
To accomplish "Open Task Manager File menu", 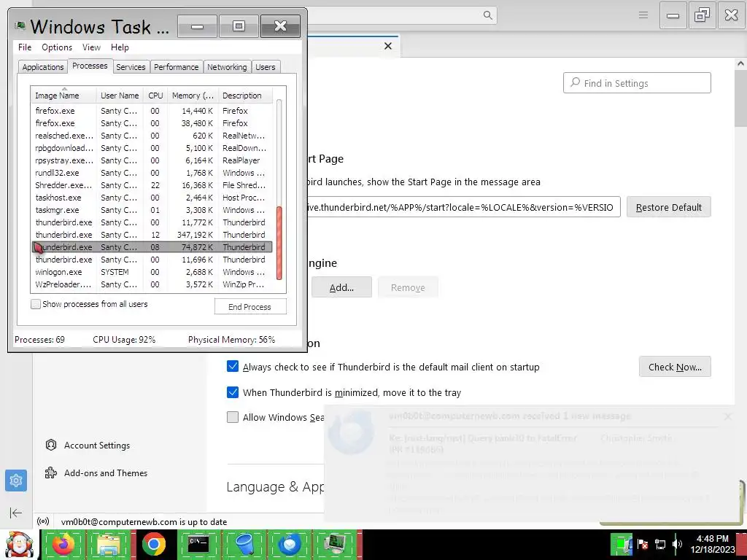I will click(25, 47).
